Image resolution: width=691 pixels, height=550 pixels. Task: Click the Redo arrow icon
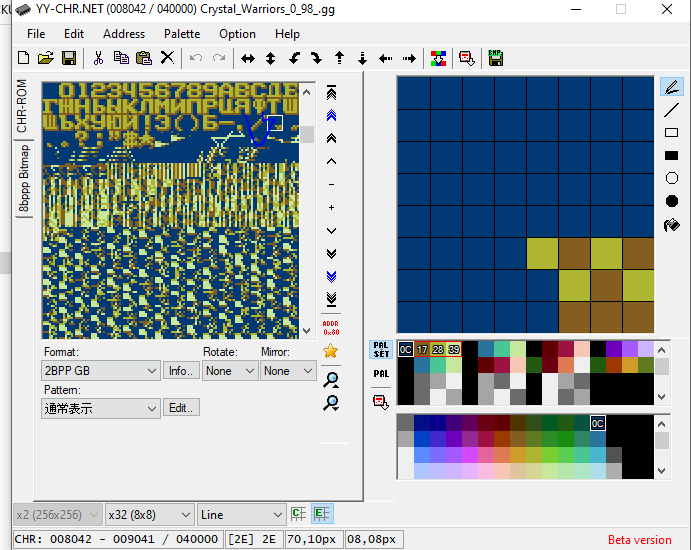click(x=219, y=58)
